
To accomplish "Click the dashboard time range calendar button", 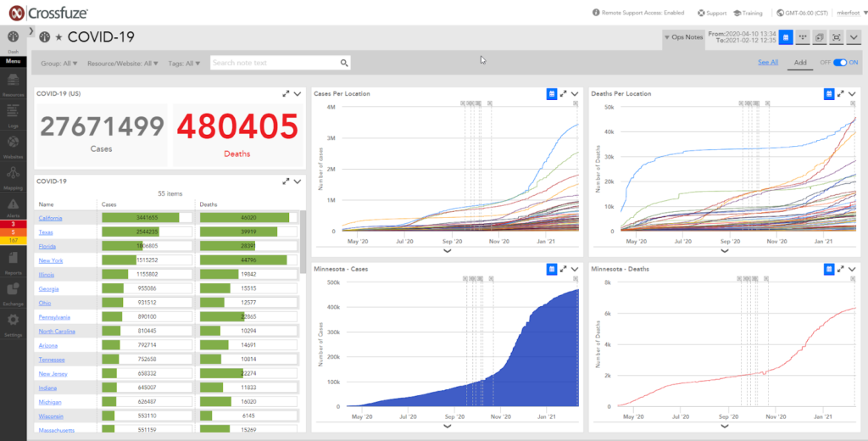I will click(x=785, y=37).
